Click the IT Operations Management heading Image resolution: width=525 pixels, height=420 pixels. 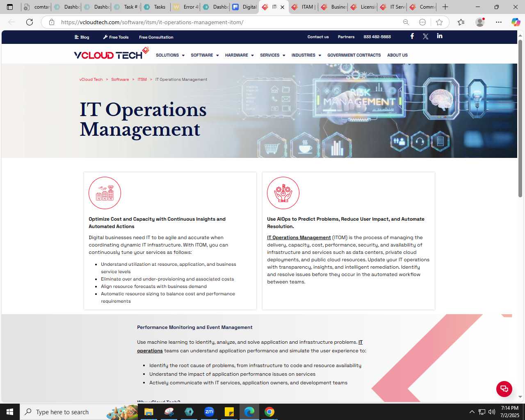tap(143, 119)
